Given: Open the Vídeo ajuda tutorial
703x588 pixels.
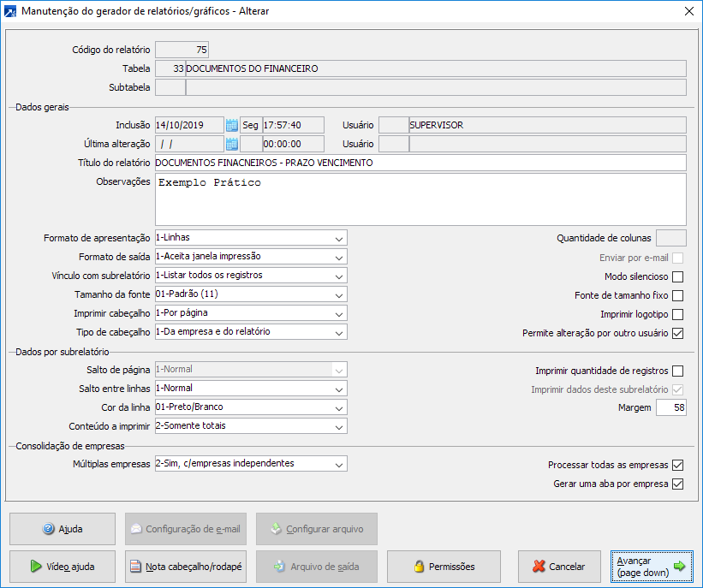Looking at the screenshot, I should [x=62, y=566].
